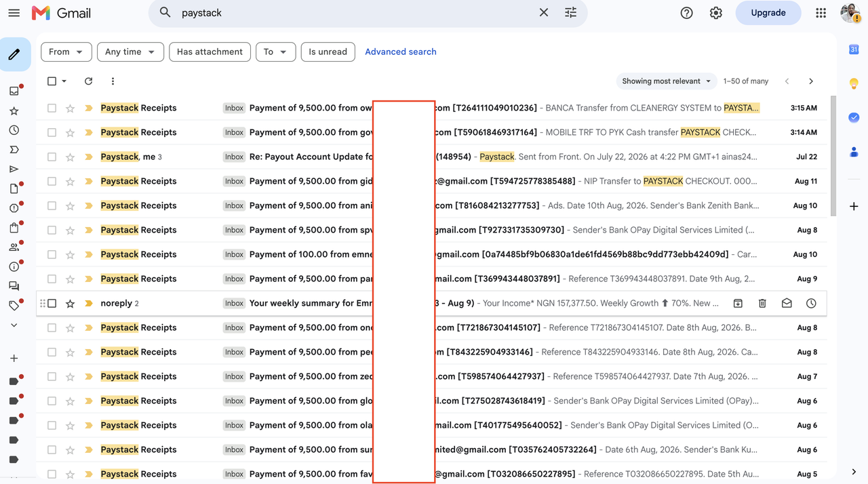Screen dimensions: 868x484
Task: Open Purchases bag icon in sidebar
Action: [x=14, y=228]
